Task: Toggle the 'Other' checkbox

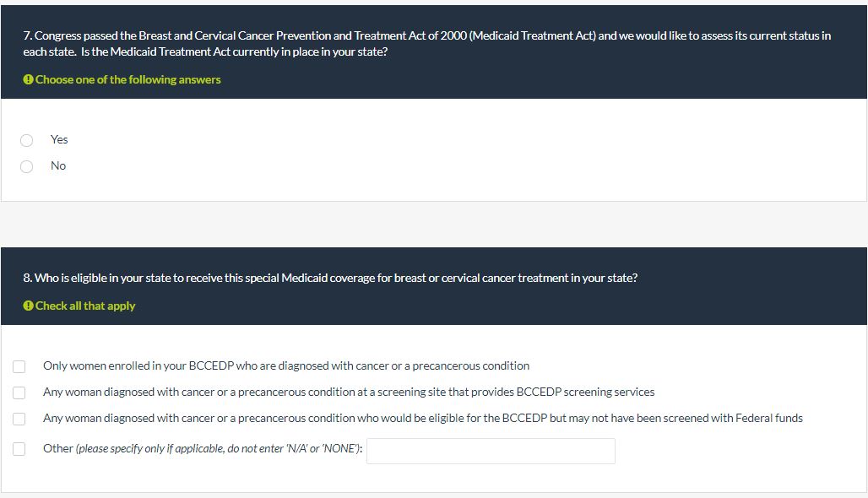Action: [19, 449]
